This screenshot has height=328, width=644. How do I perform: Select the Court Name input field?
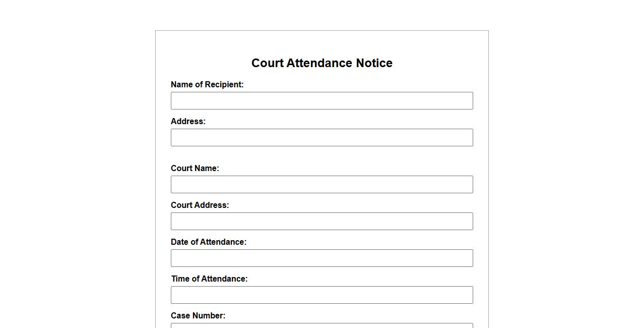(x=321, y=184)
